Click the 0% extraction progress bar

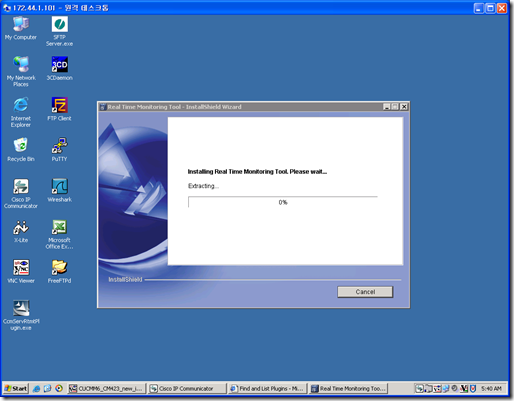click(283, 202)
